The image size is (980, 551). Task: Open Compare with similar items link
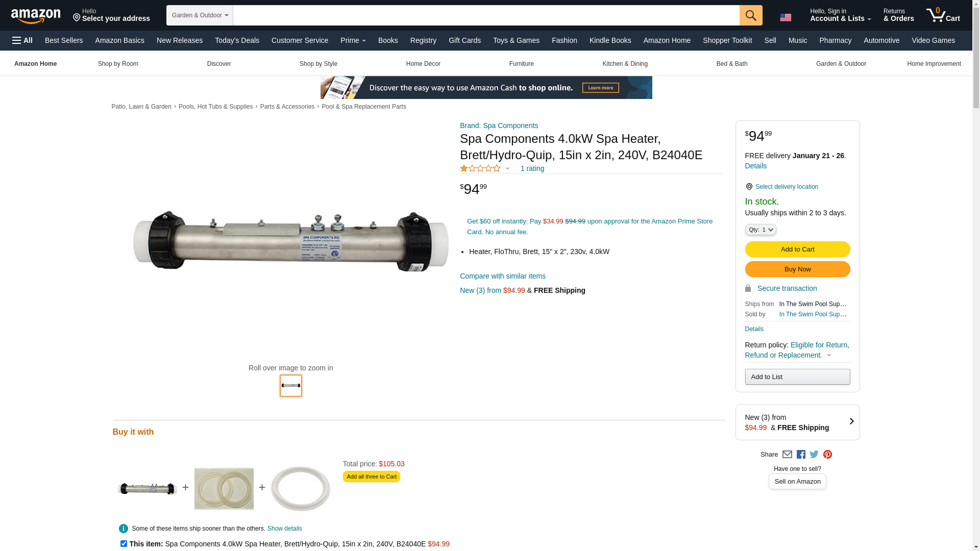[x=503, y=276]
